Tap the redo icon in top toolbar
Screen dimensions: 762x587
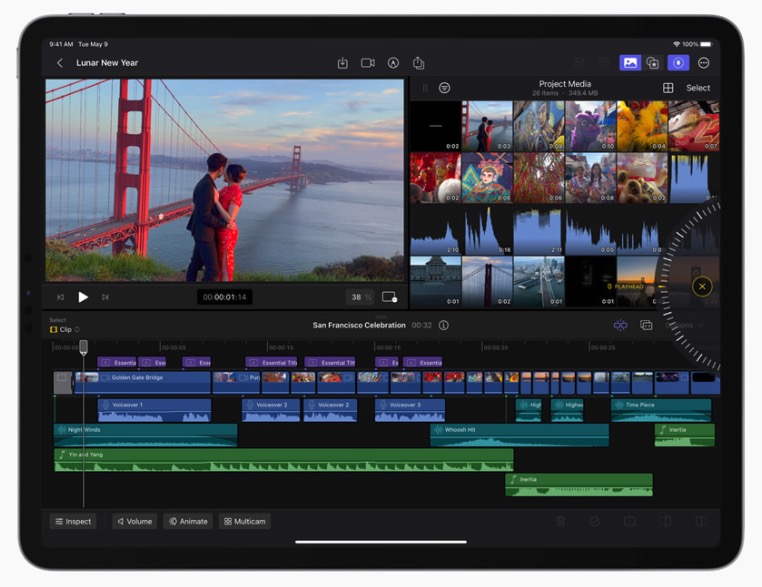[x=604, y=63]
